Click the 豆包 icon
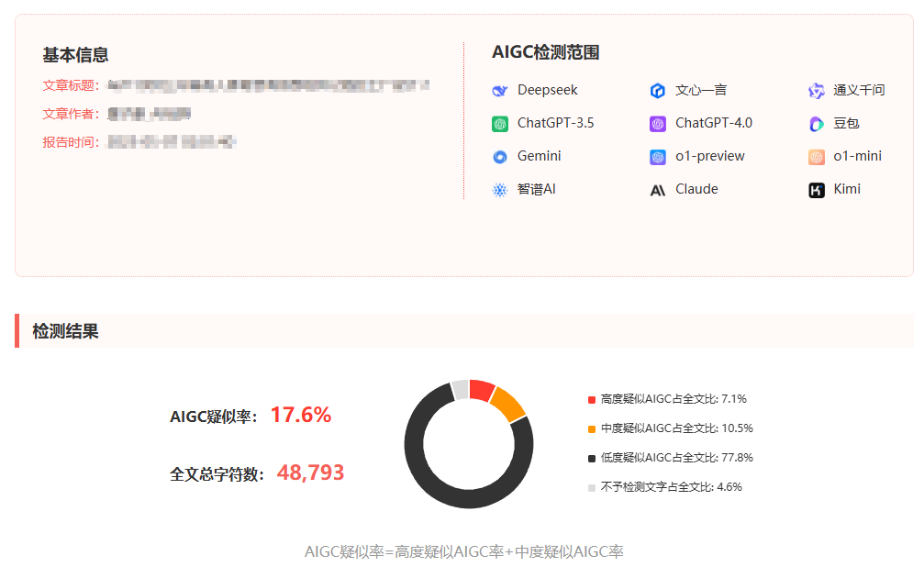 point(817,124)
